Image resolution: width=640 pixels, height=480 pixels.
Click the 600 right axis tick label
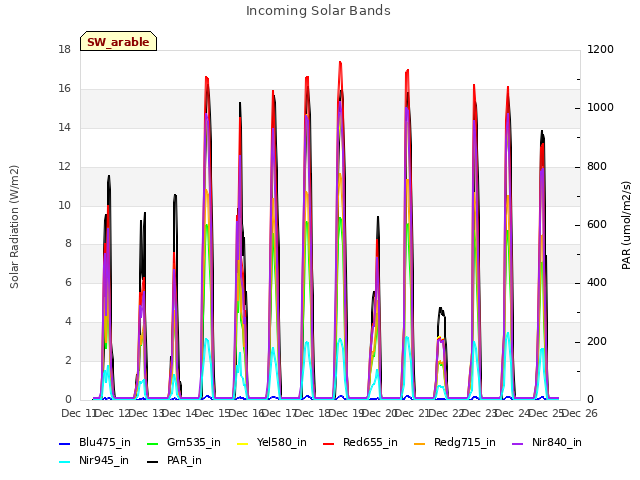(597, 225)
